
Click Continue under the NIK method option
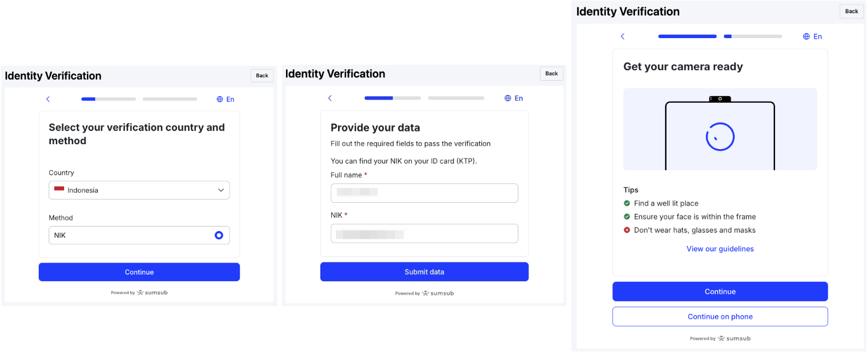pos(139,272)
